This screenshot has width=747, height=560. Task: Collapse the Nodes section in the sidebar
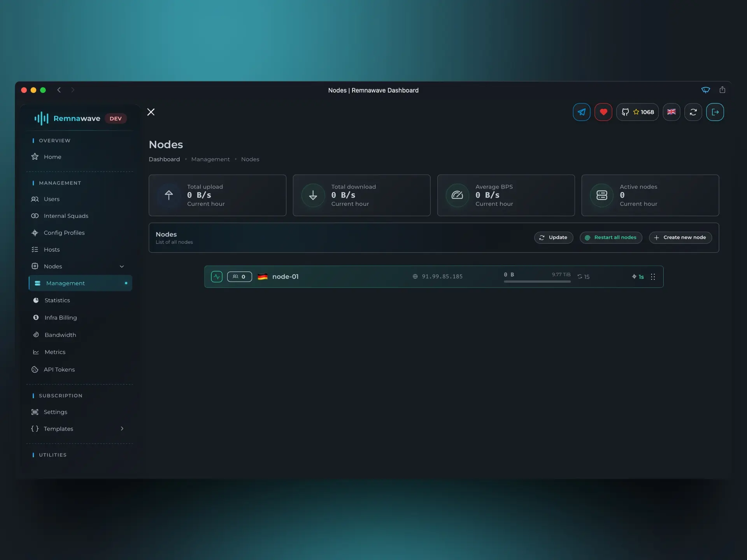pyautogui.click(x=122, y=266)
